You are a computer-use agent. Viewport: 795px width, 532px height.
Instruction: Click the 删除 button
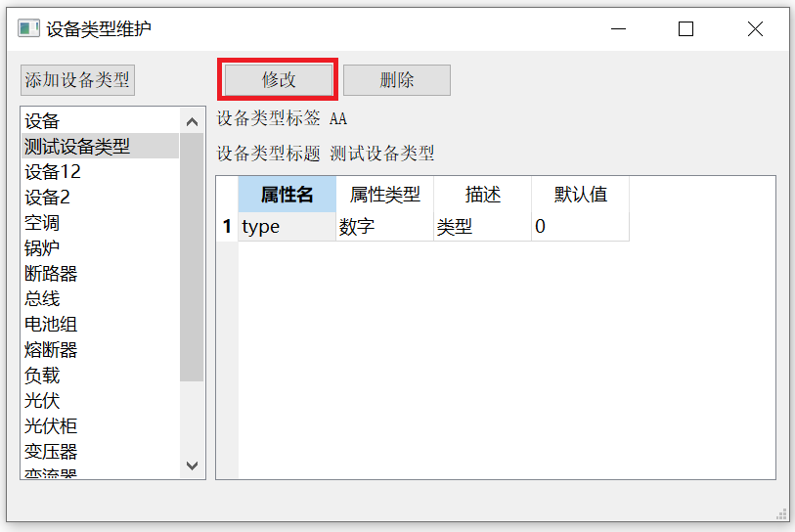[x=396, y=79]
